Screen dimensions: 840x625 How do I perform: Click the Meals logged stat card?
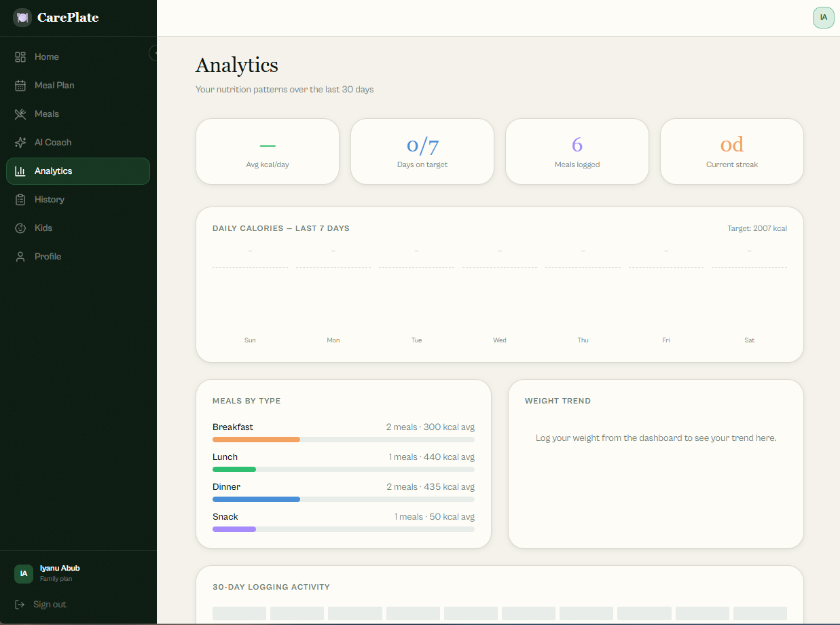pyautogui.click(x=577, y=151)
